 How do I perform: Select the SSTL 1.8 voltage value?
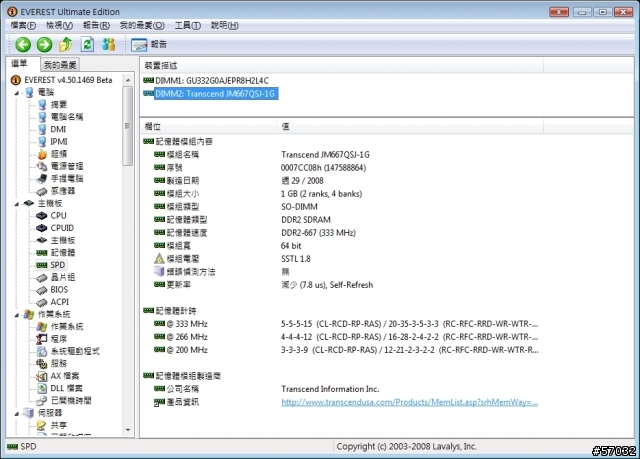coord(296,259)
